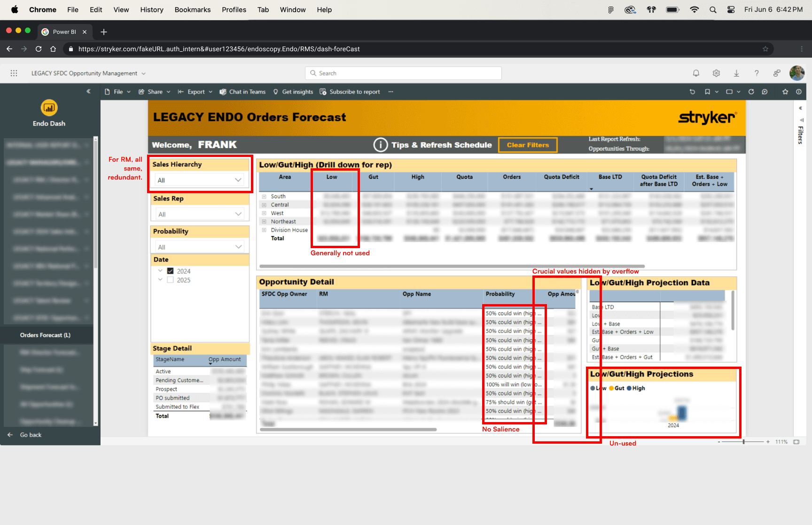Add report to favorites with star

point(785,92)
